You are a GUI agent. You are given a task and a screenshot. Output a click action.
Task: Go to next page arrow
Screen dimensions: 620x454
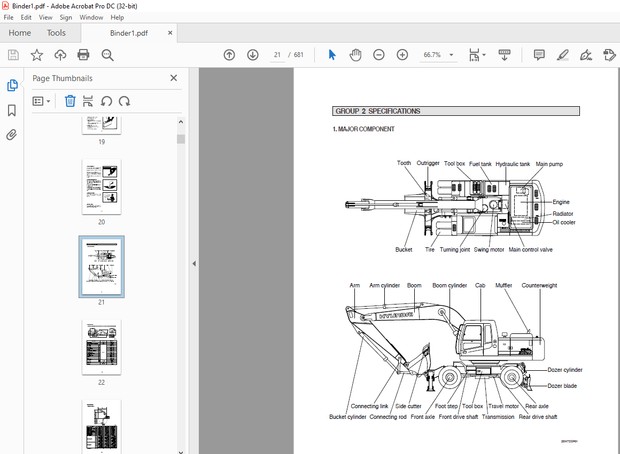click(x=252, y=55)
